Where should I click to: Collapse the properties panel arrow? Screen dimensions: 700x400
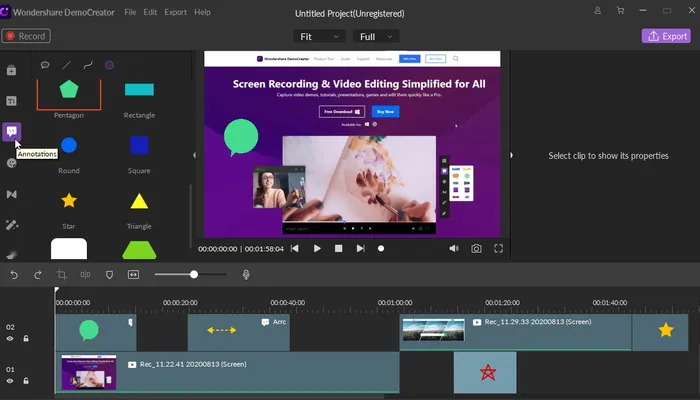pos(511,155)
